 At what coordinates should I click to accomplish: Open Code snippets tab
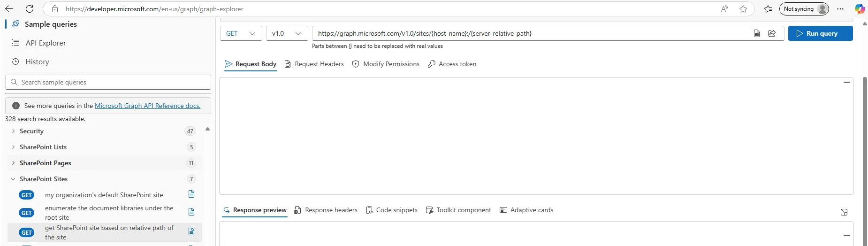(391, 210)
